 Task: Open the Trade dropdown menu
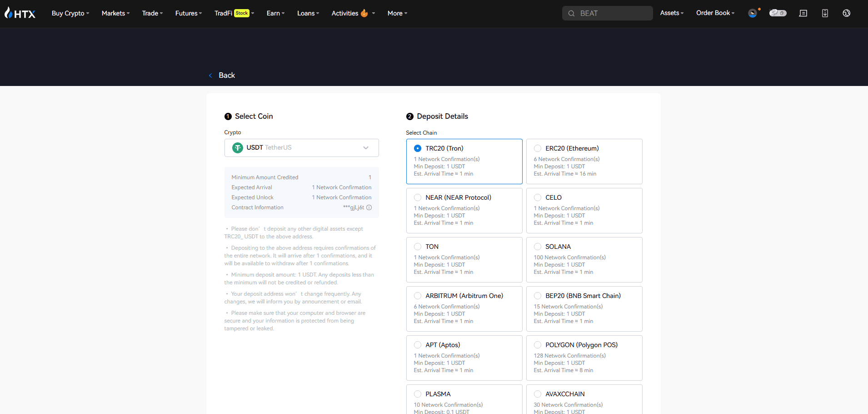pos(152,13)
